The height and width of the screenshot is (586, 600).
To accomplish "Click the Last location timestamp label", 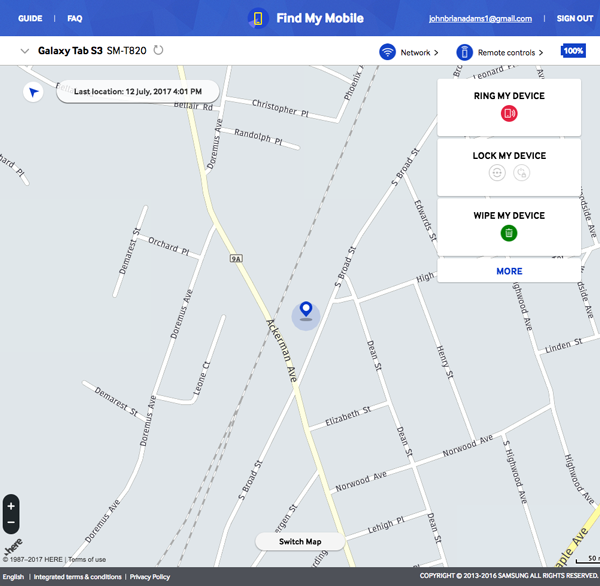I will pos(138,91).
